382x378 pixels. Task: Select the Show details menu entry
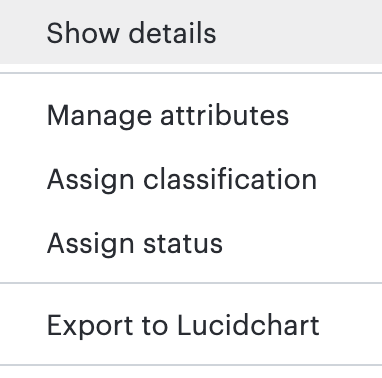click(x=191, y=32)
